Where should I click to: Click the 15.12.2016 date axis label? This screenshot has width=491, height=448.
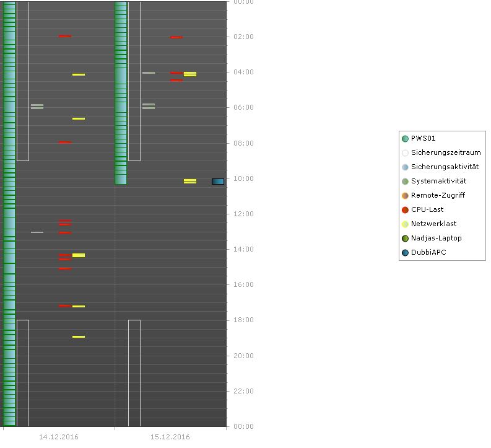[170, 437]
